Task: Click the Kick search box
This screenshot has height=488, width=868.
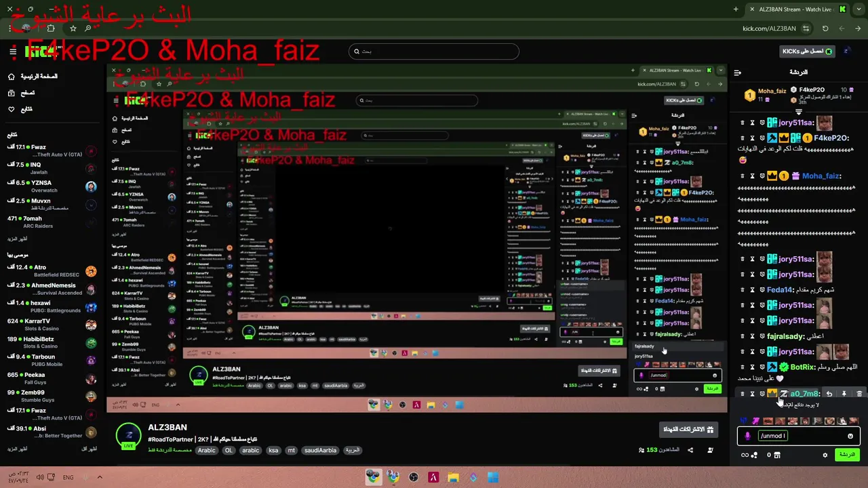Action: point(434,51)
